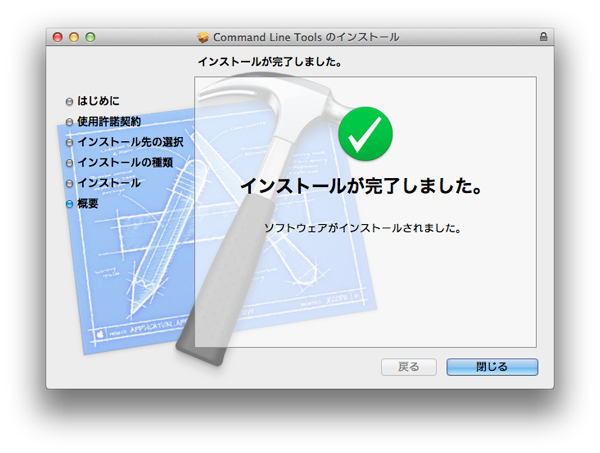Screen dimensions: 600x453
Task: Click the window title Command Line Tools のインストール
Action: point(306,37)
